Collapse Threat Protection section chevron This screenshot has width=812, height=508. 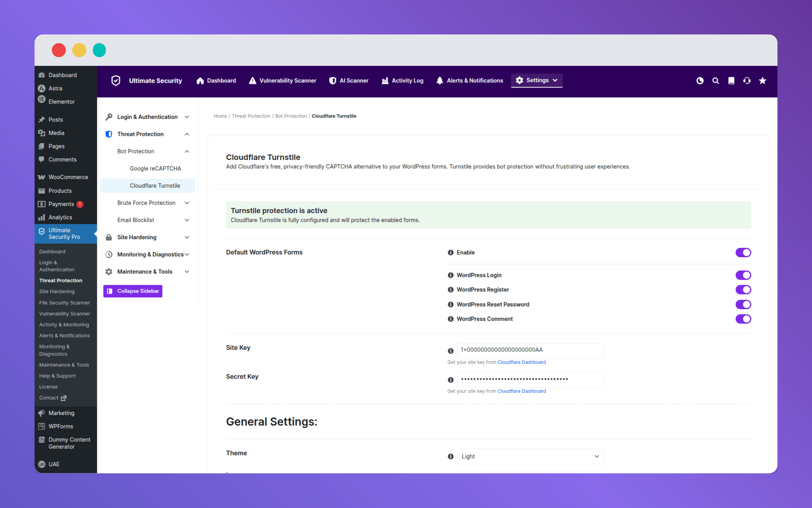click(x=187, y=134)
